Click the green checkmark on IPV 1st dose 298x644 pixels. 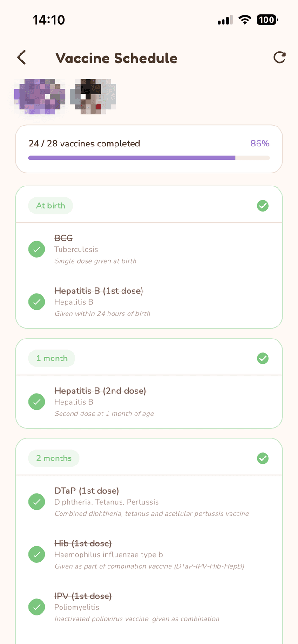coord(37,607)
